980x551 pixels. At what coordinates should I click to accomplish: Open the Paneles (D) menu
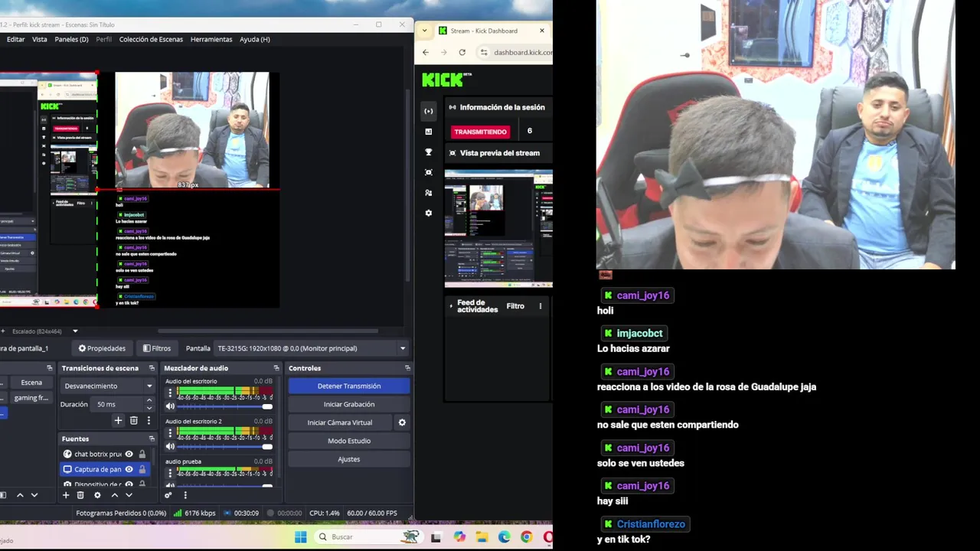71,39
